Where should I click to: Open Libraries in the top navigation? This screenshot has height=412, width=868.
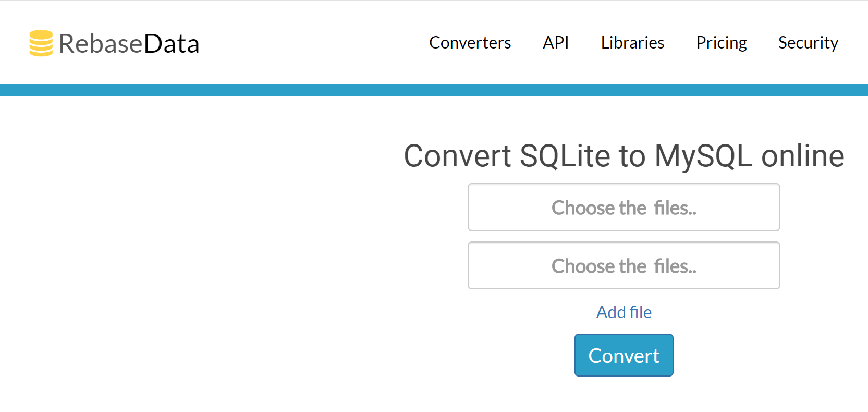pyautogui.click(x=632, y=43)
